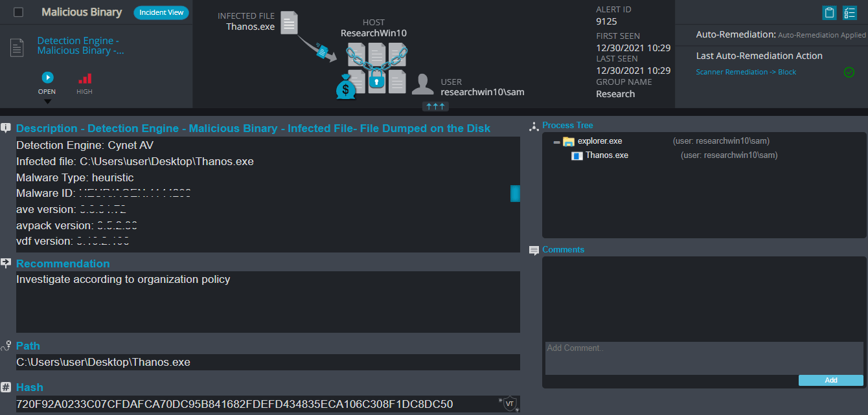Collapse the header with triple-arrow toggle

coord(434,106)
